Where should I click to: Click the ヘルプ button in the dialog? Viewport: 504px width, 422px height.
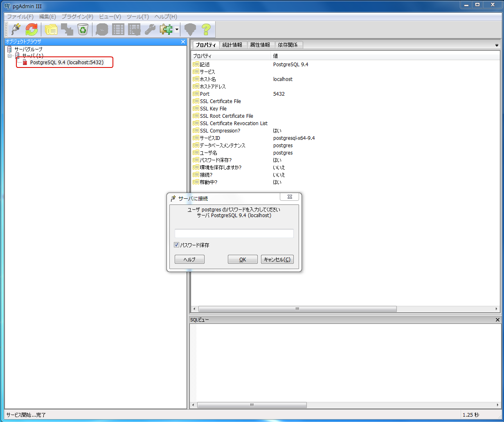(189, 259)
